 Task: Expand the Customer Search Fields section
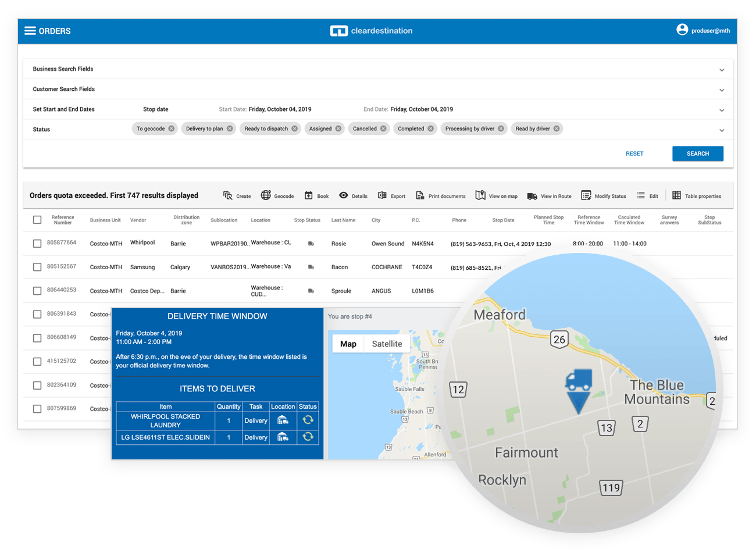[x=722, y=90]
